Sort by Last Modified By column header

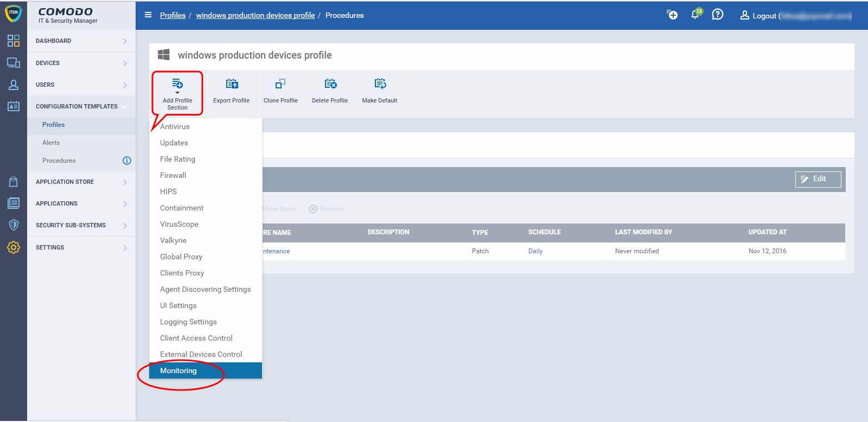643,232
